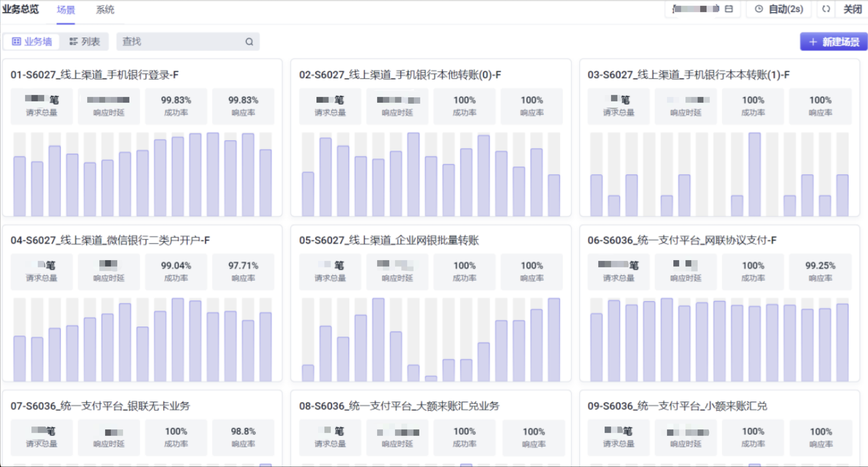Open scenario 04-S6027 微信银行二类户开户-F
Viewport: 868px width, 467px height.
pos(110,240)
